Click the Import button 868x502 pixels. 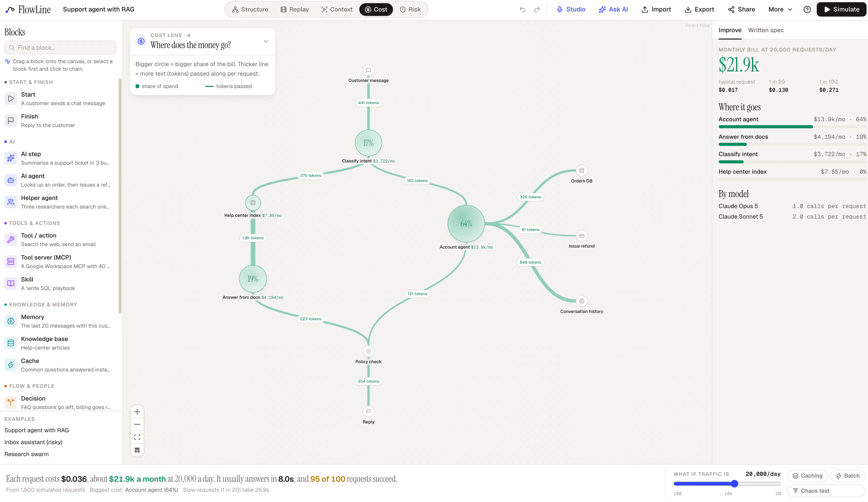point(656,9)
